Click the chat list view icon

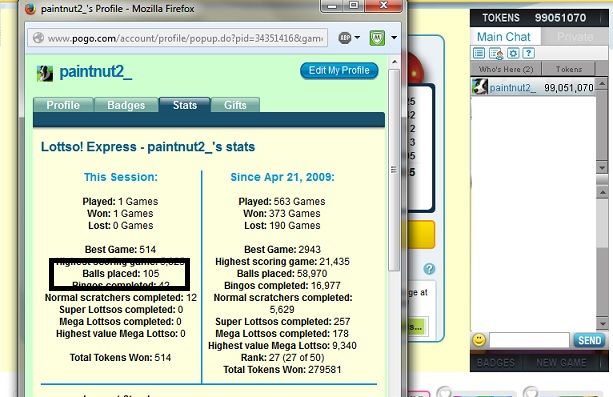479,53
